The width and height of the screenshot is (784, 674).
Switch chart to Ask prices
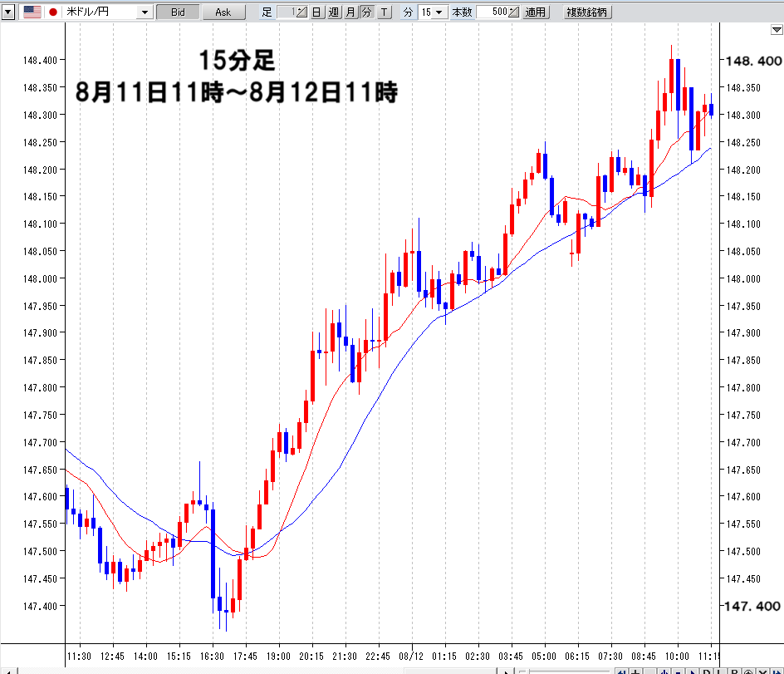(223, 12)
